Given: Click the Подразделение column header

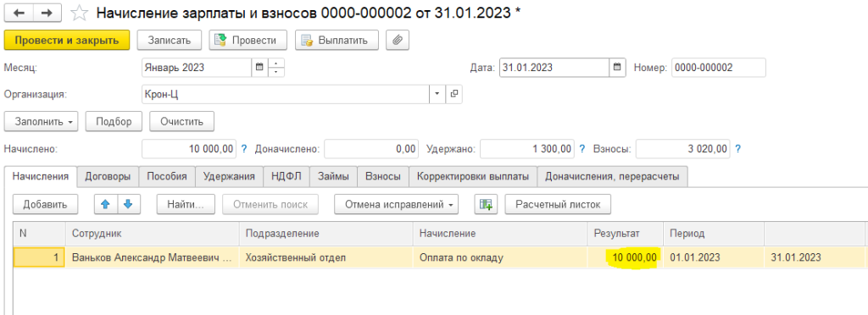Looking at the screenshot, I should [x=326, y=234].
